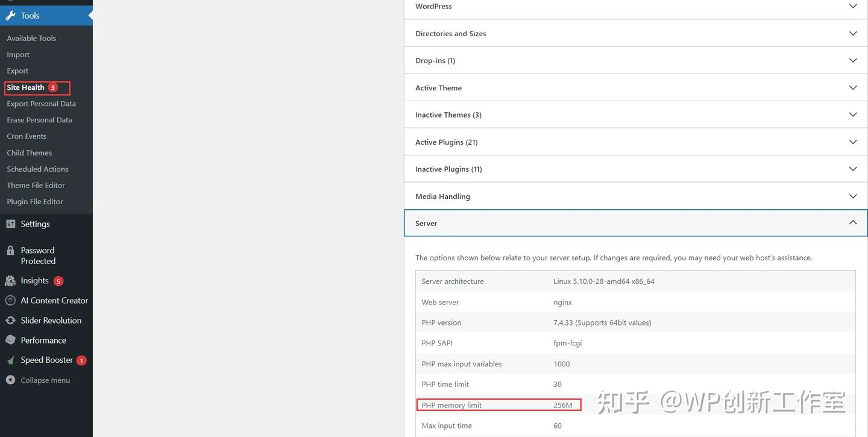Click the Max input time value 60
The image size is (868, 437).
tap(558, 426)
